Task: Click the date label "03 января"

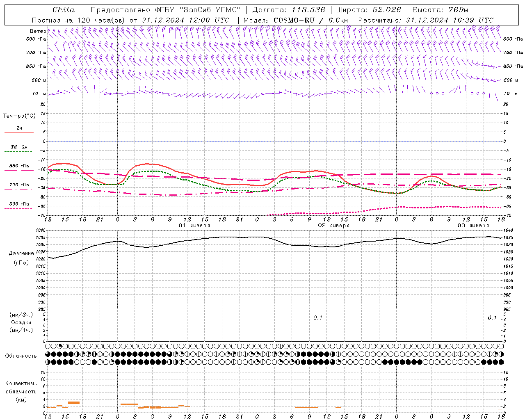Action: point(473,226)
